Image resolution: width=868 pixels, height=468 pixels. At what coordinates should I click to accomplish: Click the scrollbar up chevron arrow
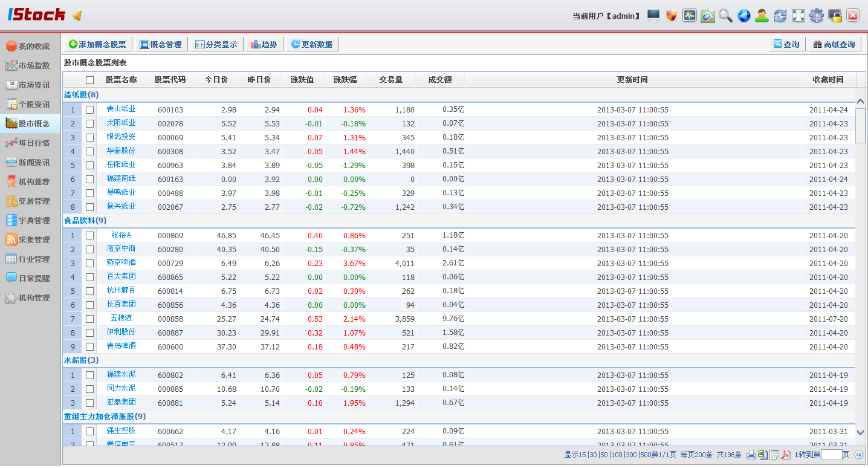(860, 102)
